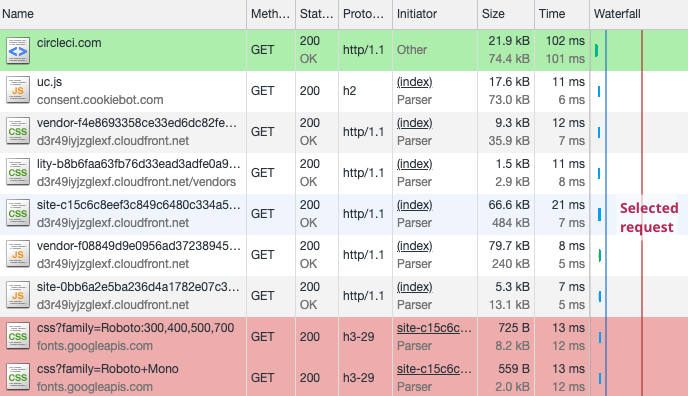This screenshot has width=688, height=396.
Task: Click the 79.7 kB size cell
Action: [509, 246]
